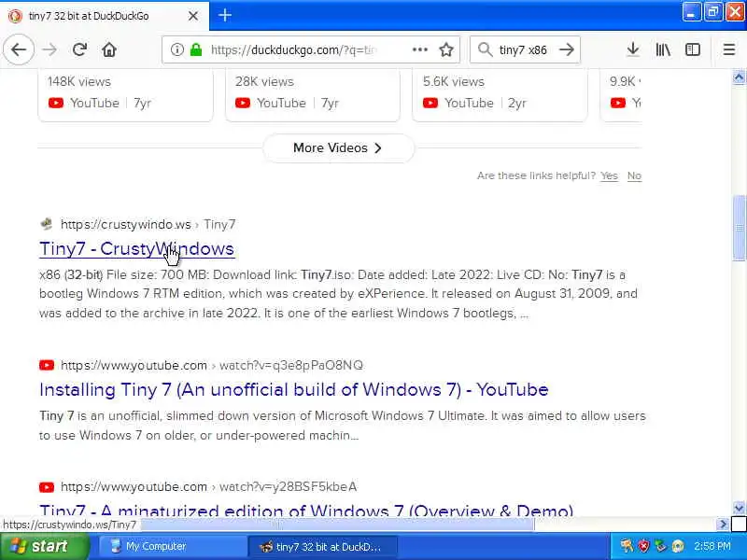
Task: Close the tiny7 32 bit DuckDuckGo tab
Action: pos(193,16)
